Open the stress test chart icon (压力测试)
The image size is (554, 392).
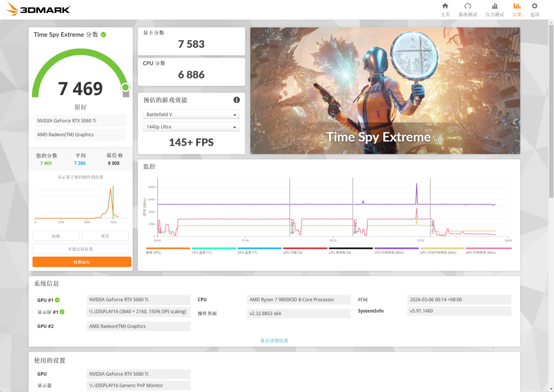click(495, 6)
